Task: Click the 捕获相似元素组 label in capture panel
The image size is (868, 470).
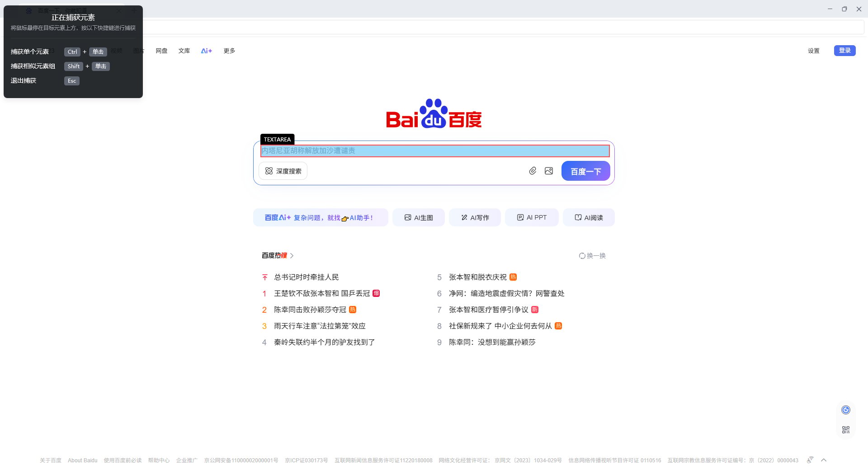Action: (33, 66)
